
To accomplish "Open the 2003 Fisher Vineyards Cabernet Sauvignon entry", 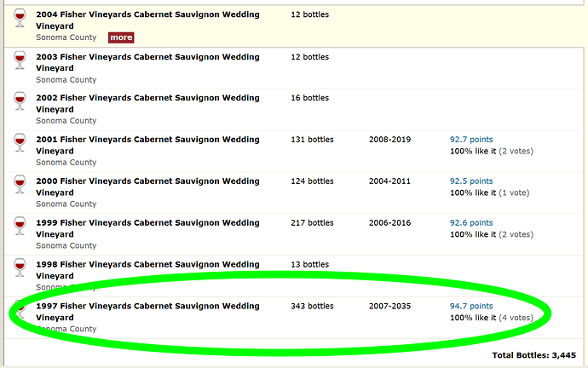I will [147, 62].
